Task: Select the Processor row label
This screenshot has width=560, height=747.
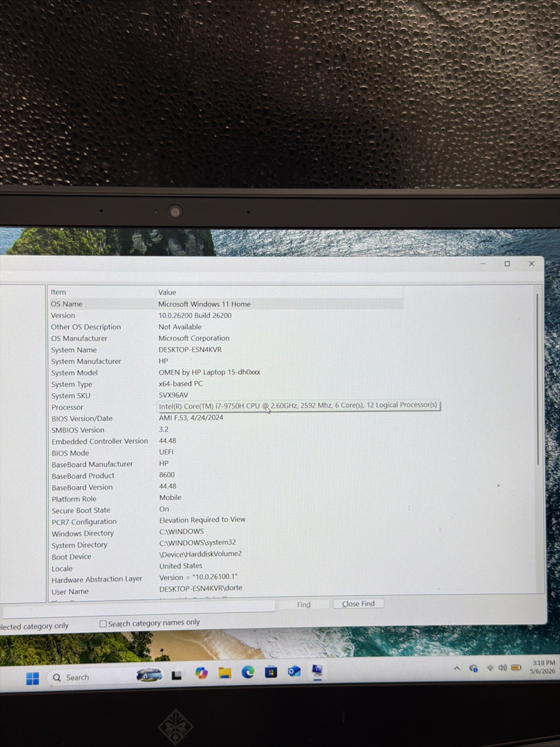Action: (67, 407)
